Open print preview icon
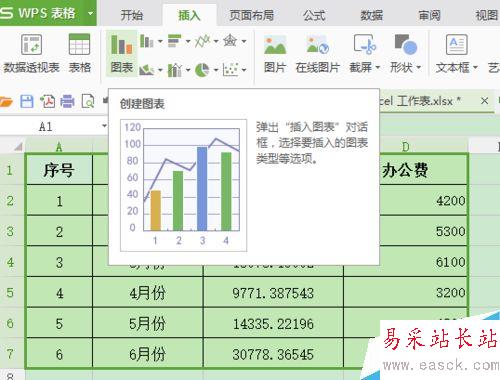Viewport: 500px width, 380px height. 88,101
